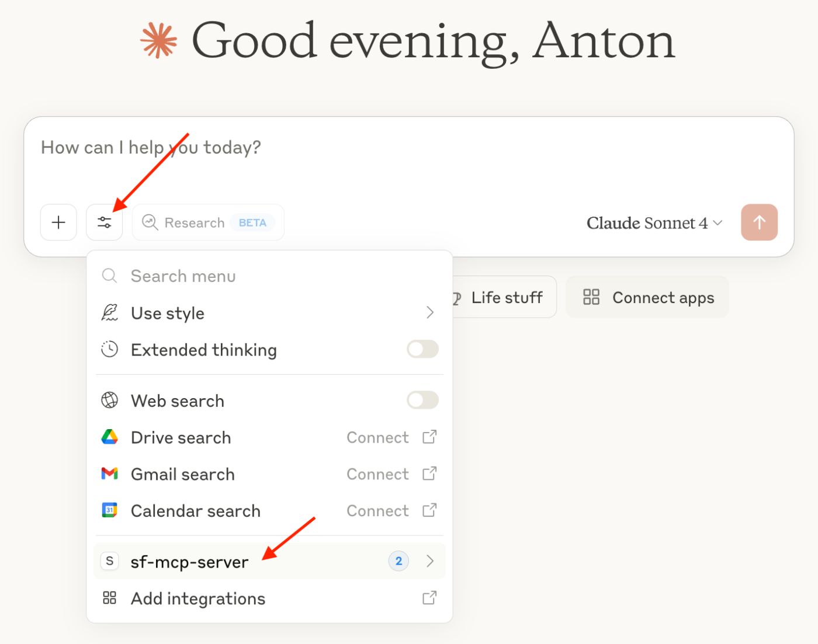Click the tool count badge showing 2
This screenshot has height=644, width=818.
[x=398, y=561]
